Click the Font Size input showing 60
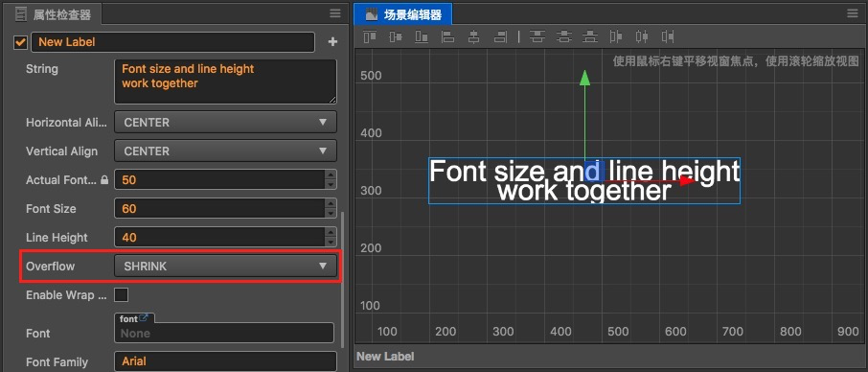The height and width of the screenshot is (372, 868). (x=219, y=209)
